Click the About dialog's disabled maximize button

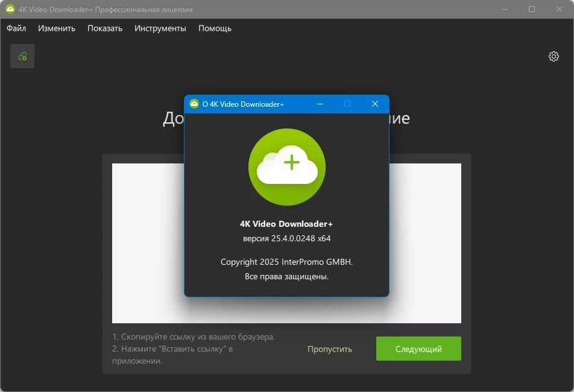[347, 104]
